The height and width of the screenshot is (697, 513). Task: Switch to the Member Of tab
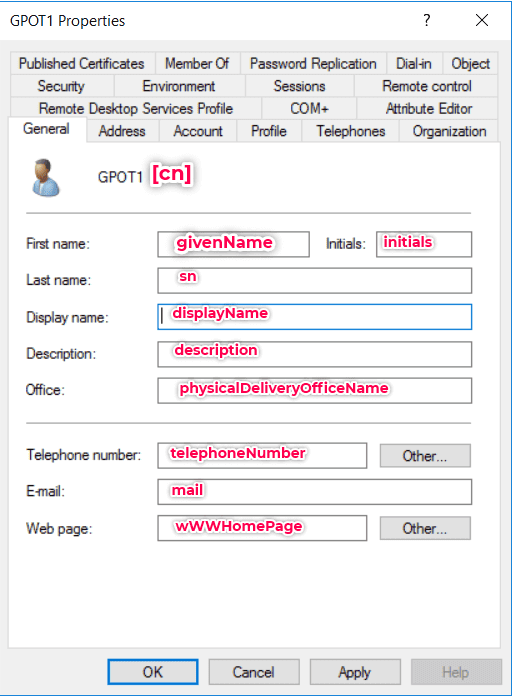[197, 64]
